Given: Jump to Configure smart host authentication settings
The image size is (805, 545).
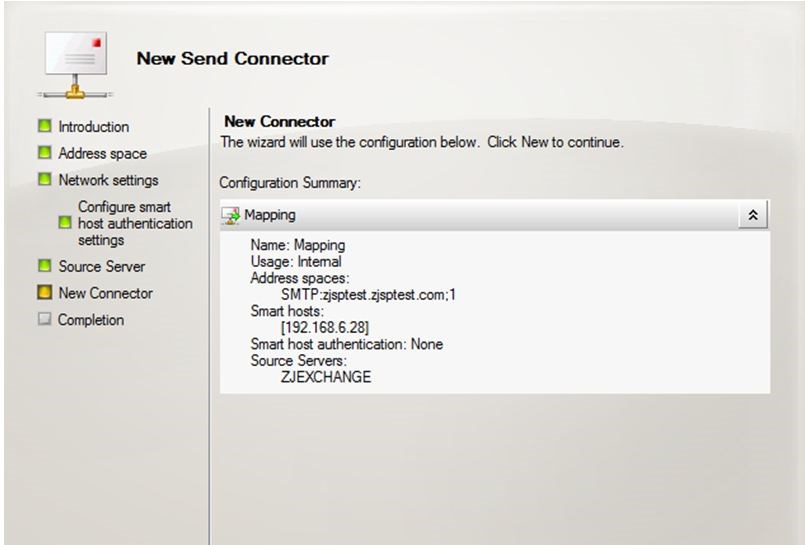Looking at the screenshot, I should pos(134,224).
